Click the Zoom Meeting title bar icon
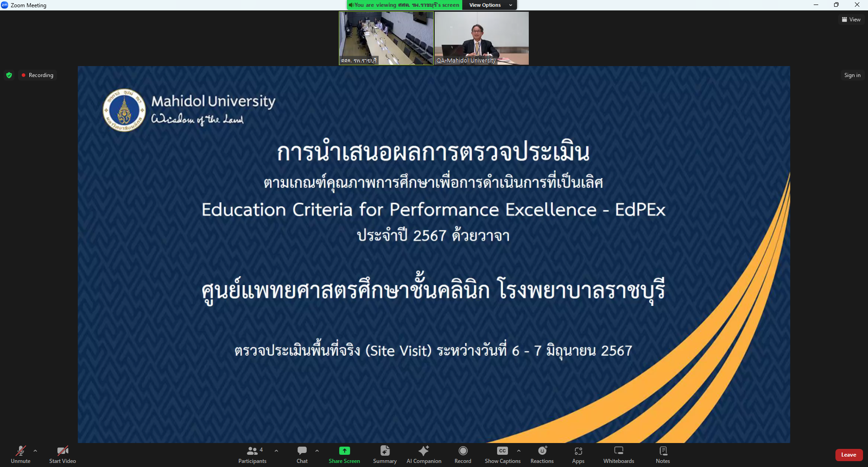This screenshot has width=868, height=467. pyautogui.click(x=5, y=5)
